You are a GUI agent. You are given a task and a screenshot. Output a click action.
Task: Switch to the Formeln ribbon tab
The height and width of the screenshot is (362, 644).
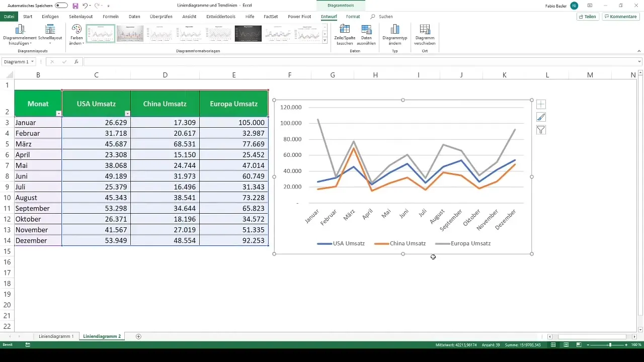(x=111, y=17)
